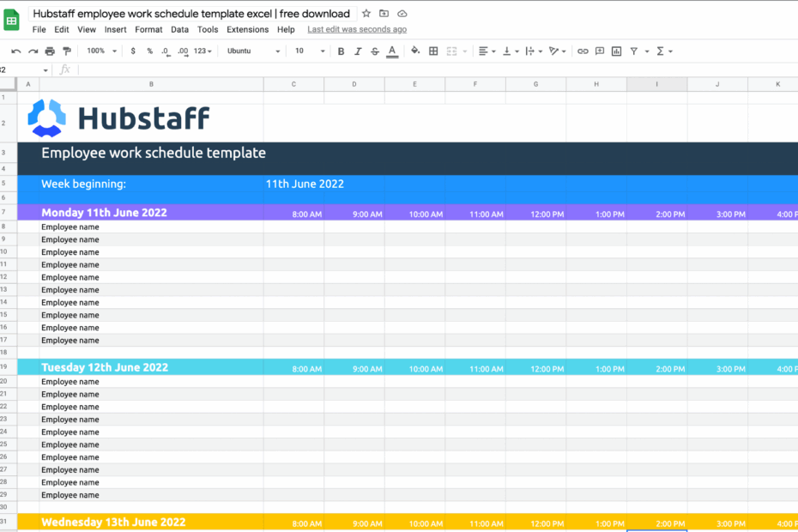The image size is (798, 532).
Task: Insert a comment using the comment icon
Action: click(x=599, y=51)
